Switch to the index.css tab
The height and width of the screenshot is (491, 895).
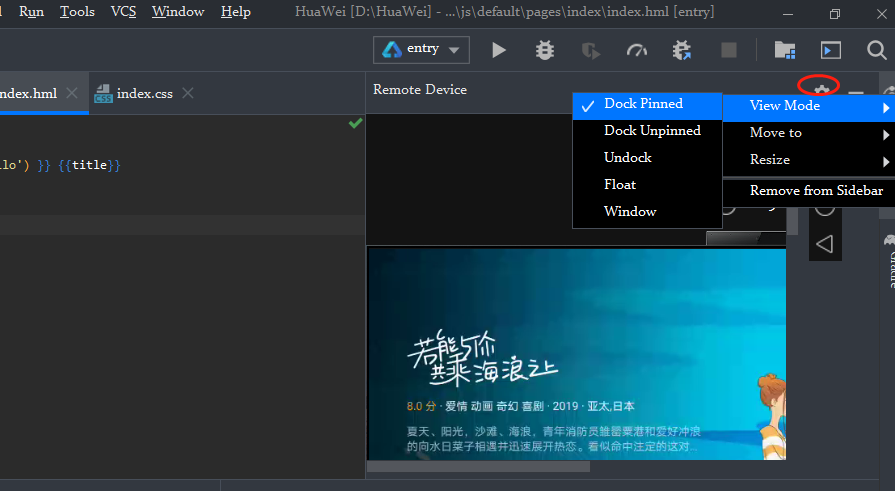(x=144, y=94)
